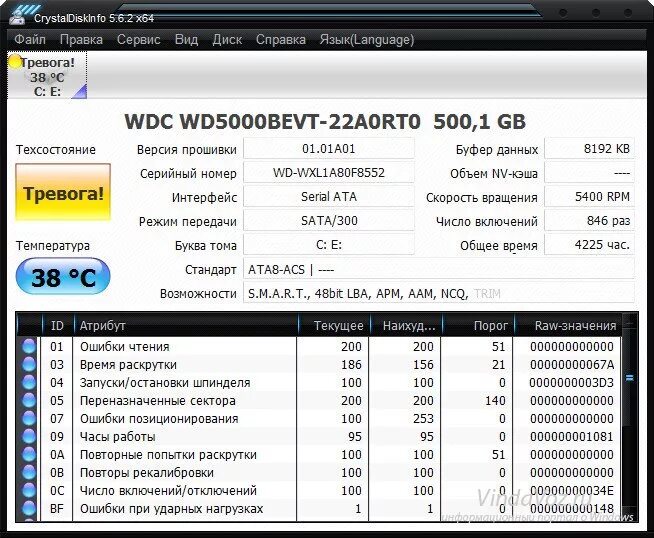This screenshot has height=538, width=654.
Task: Click the disk model title WDC WD5000BEVT-22A0RT0
Action: pos(273,122)
